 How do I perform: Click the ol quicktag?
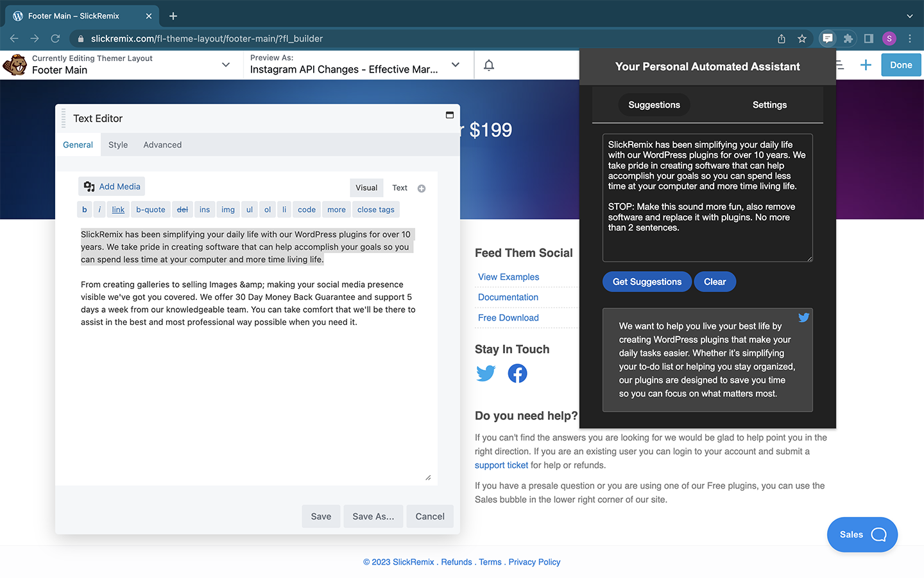(268, 209)
